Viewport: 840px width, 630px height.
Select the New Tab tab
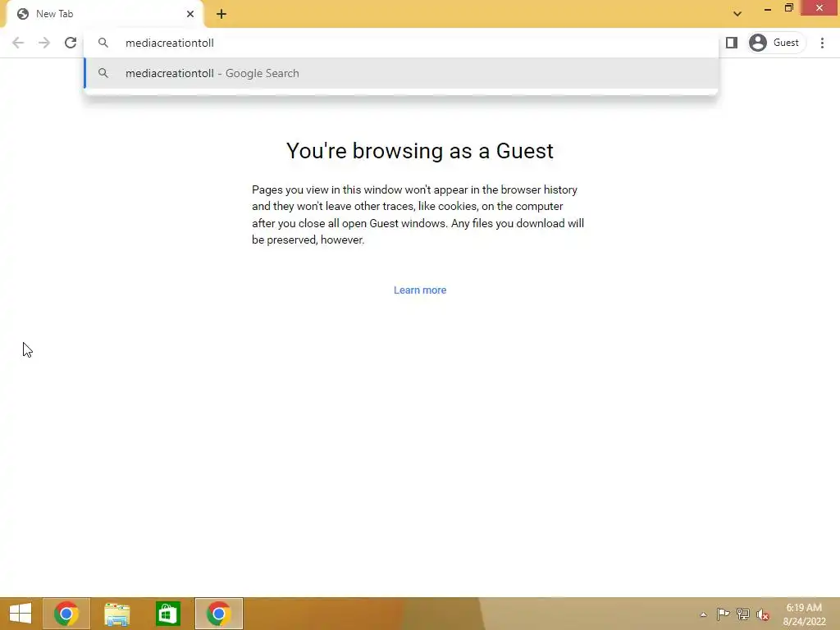coord(105,14)
